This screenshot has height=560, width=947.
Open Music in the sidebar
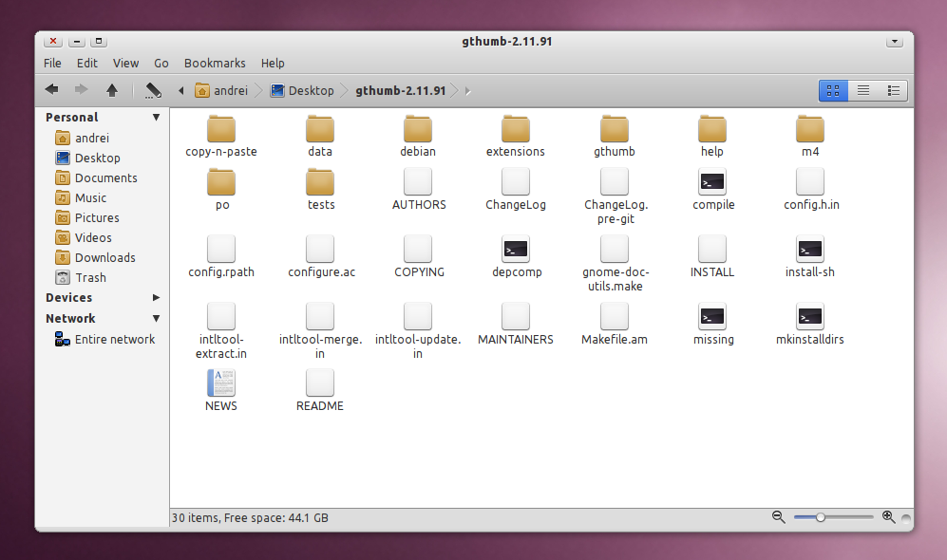81,198
